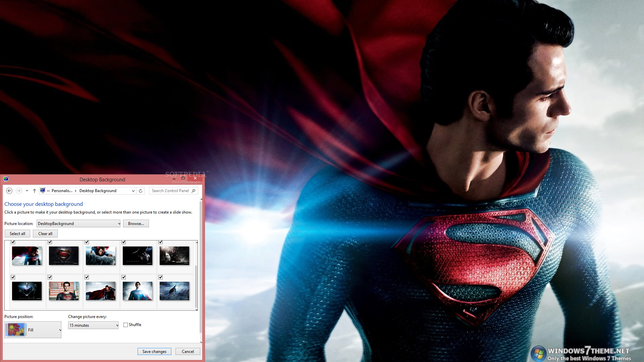Uncheck the kneeling red cape wallpaper checkbox
644x362 pixels.
coord(87,277)
